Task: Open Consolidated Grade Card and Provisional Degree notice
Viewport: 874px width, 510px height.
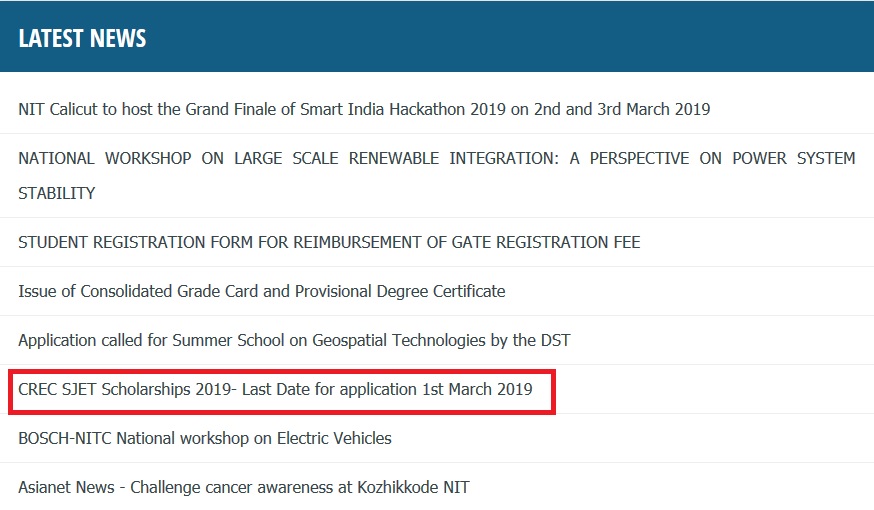Action: [x=261, y=291]
